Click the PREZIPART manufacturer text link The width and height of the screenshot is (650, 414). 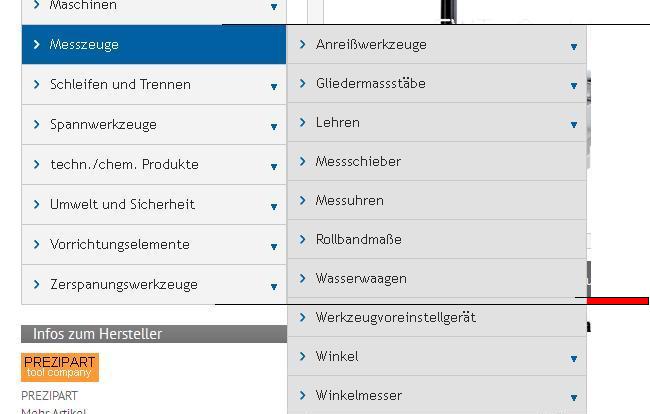coord(49,396)
